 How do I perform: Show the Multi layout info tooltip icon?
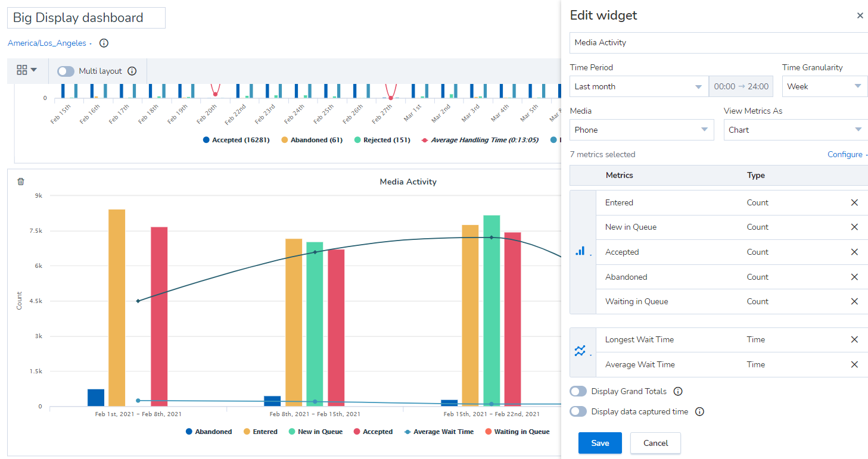[132, 71]
